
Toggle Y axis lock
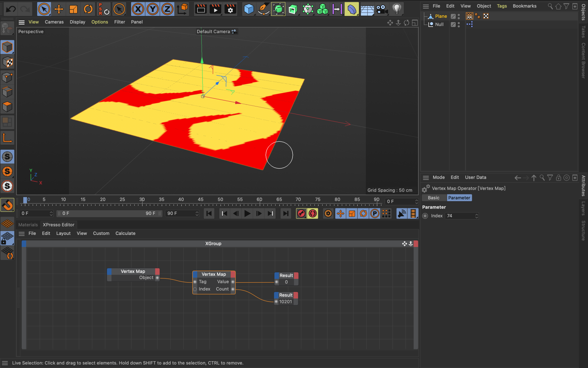[x=153, y=9]
